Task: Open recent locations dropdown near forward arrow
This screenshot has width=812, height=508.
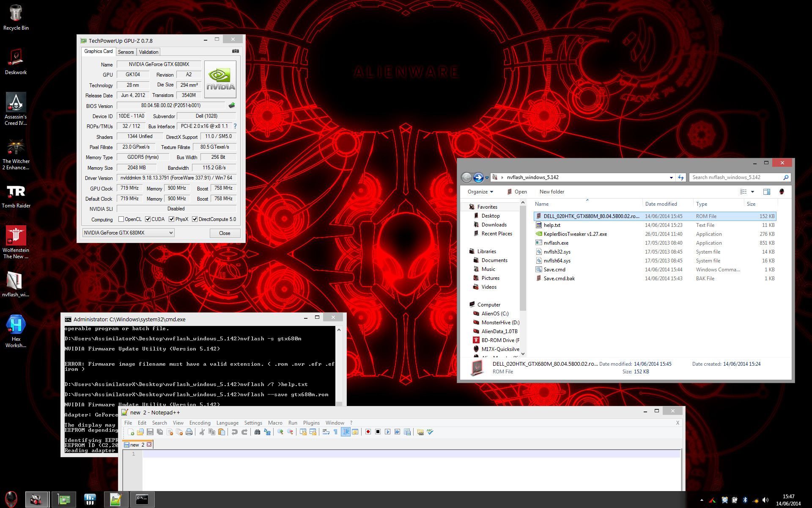Action: pyautogui.click(x=487, y=177)
